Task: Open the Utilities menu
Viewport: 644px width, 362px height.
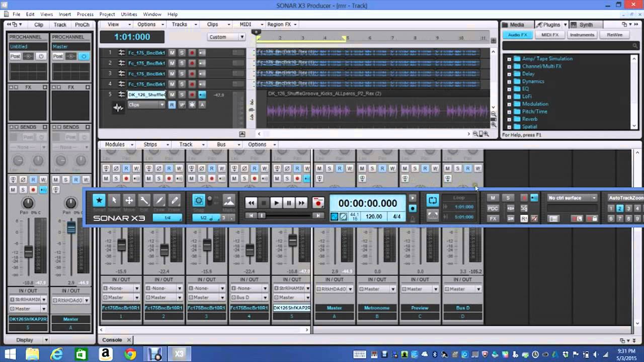Action: 129,14
